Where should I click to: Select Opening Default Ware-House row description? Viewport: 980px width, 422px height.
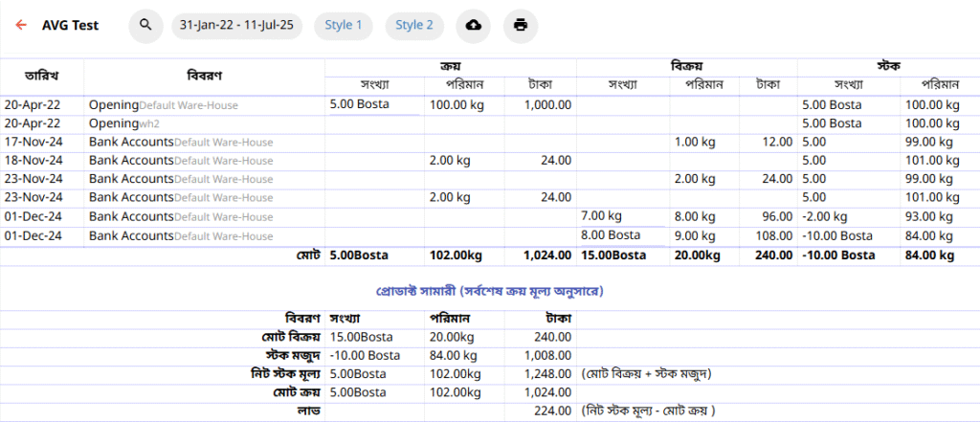(x=163, y=105)
